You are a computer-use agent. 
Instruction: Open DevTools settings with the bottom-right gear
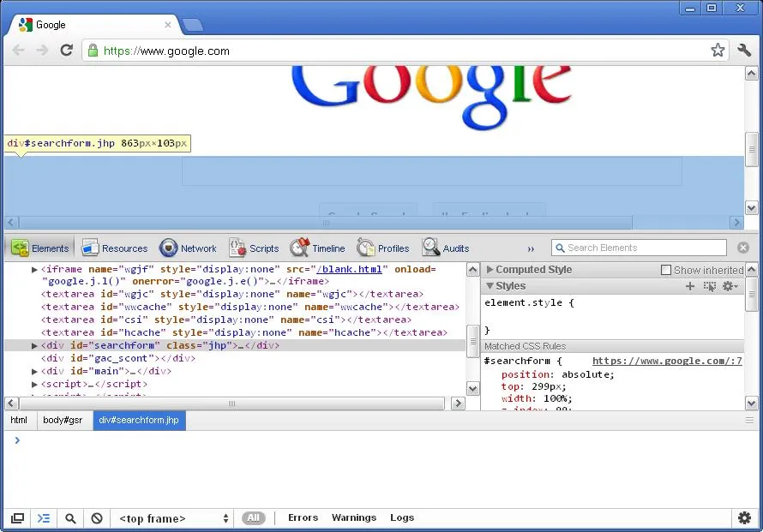[744, 518]
